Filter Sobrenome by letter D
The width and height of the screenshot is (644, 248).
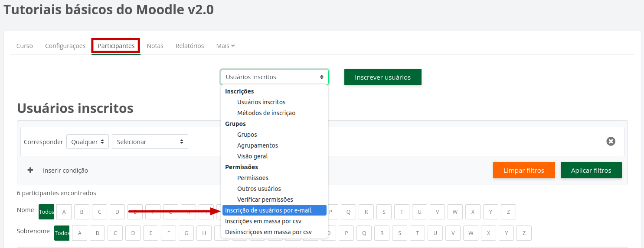(133, 233)
